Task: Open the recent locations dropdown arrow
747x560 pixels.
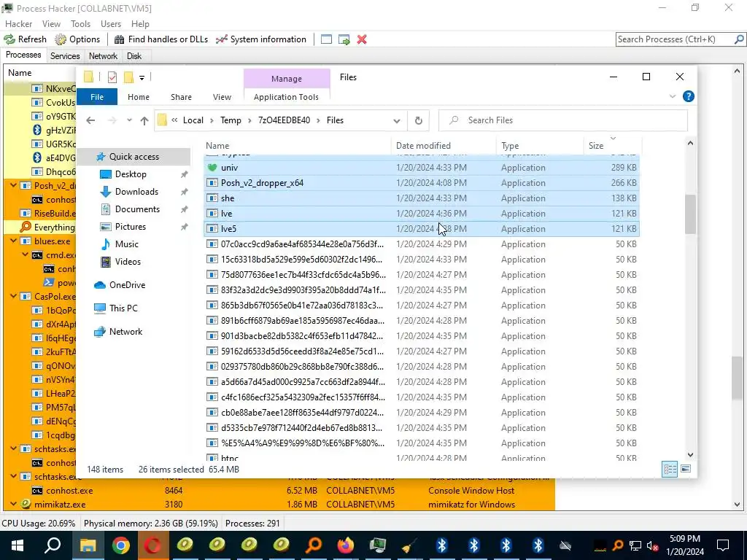Action: pos(129,120)
